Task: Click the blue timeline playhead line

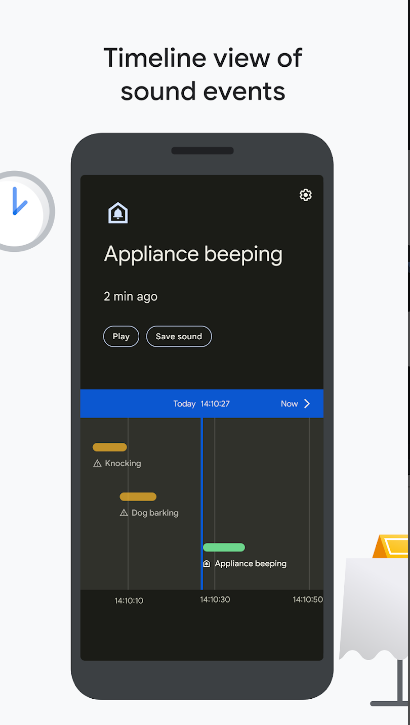Action: click(202, 504)
